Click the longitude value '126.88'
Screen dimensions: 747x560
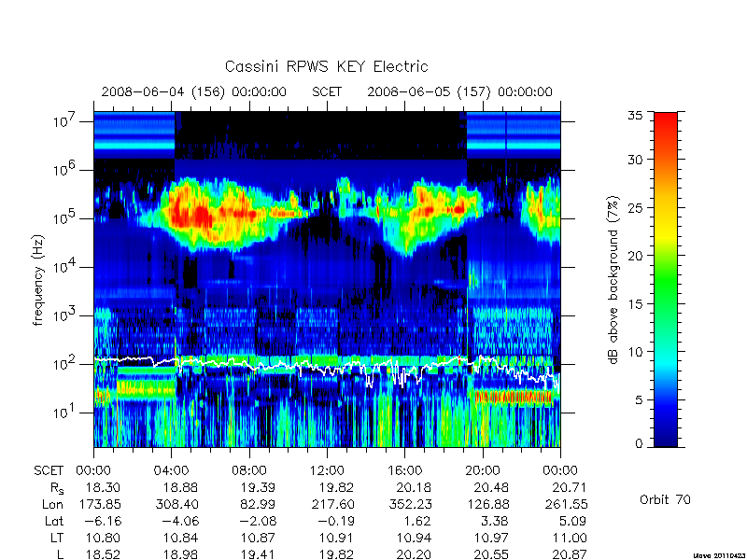488,504
